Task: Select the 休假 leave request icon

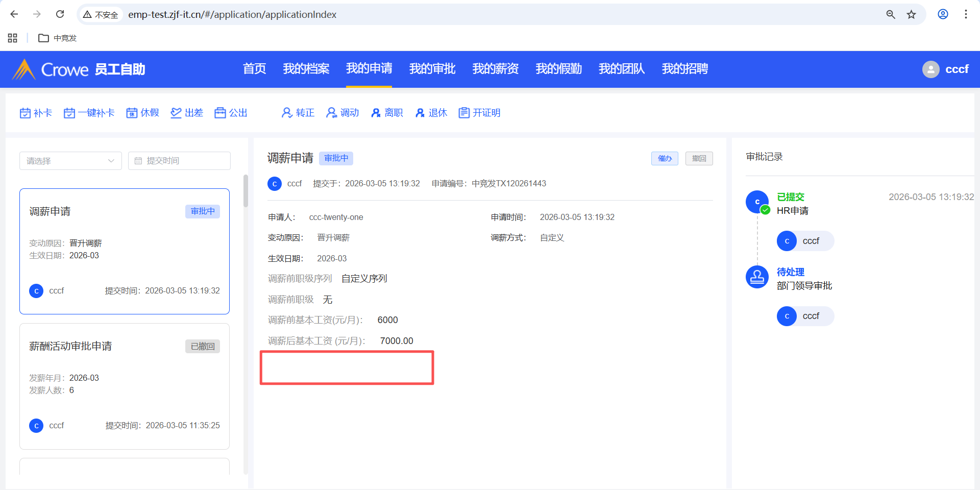Action: (132, 113)
